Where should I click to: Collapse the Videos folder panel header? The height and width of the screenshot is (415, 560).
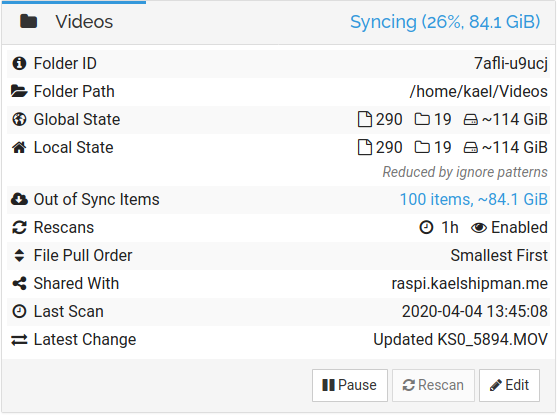(x=279, y=22)
